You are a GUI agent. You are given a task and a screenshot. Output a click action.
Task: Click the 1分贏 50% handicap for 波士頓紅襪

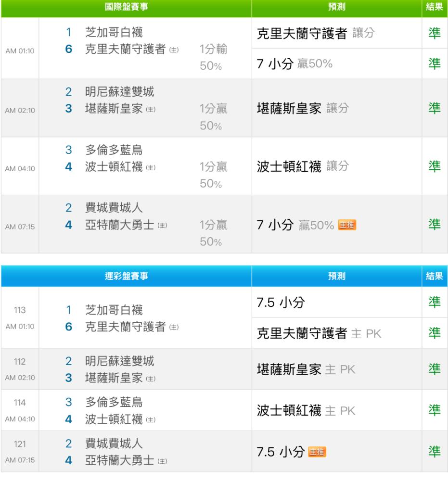point(213,175)
